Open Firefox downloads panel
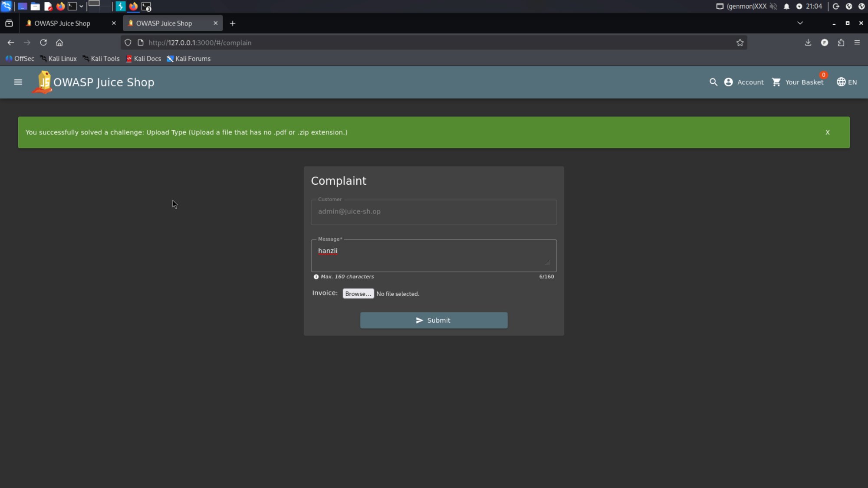 coord(808,43)
